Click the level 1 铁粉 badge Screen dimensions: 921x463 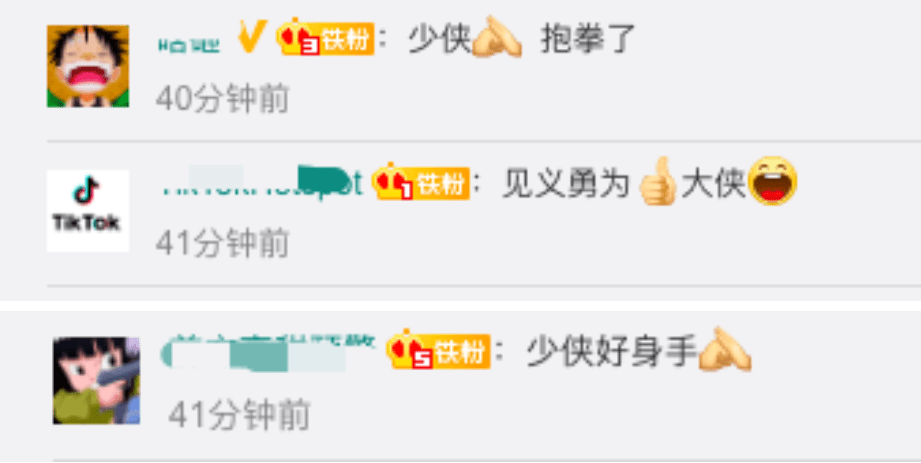[421, 182]
